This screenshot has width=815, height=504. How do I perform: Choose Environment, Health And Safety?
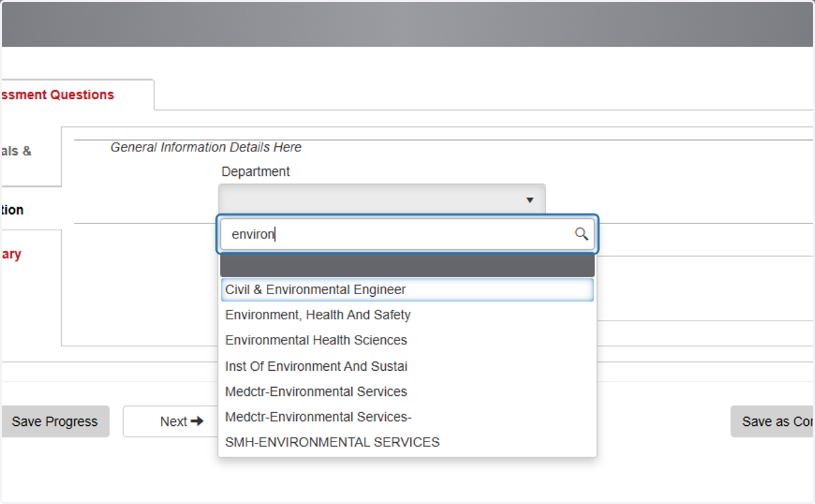pos(407,315)
